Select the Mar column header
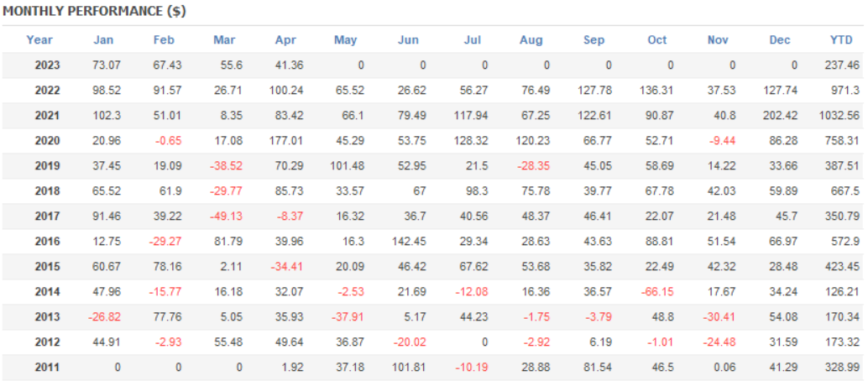 224,39
